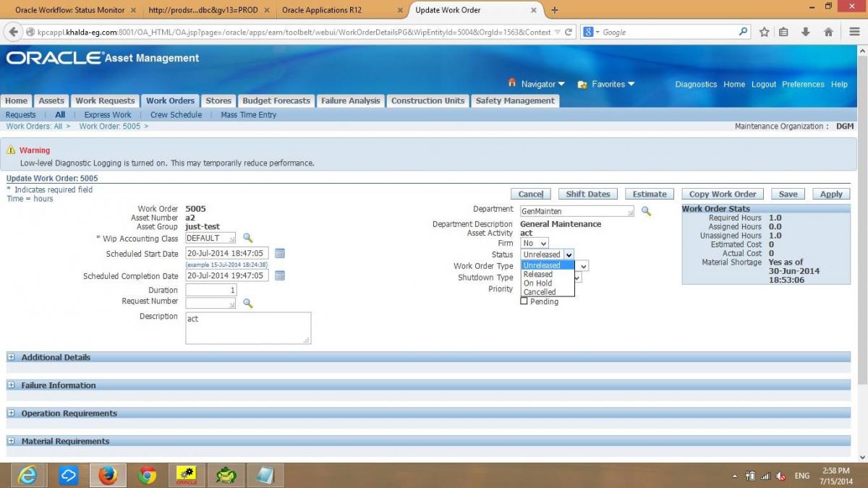
Task: Open calendar for Scheduled Completion Date
Action: pos(280,275)
